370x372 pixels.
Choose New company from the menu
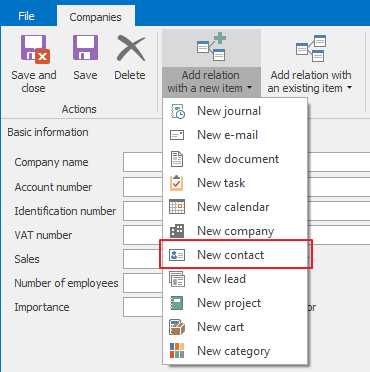point(235,231)
